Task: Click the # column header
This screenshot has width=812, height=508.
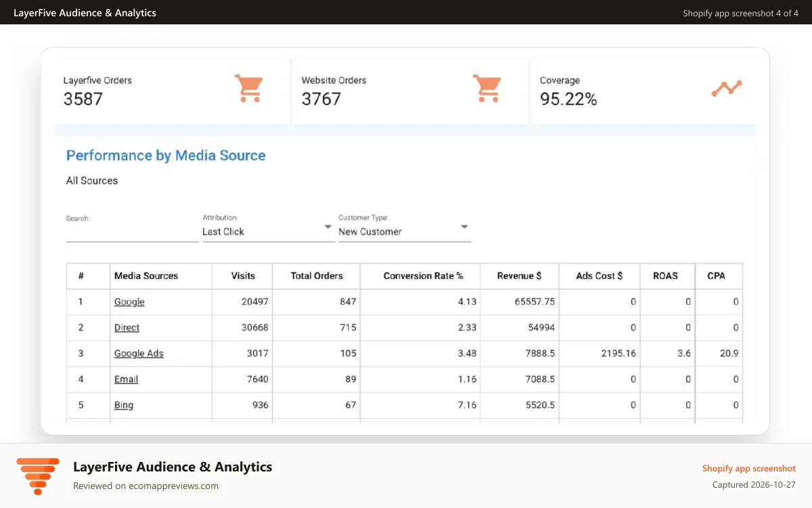Action: [88, 276]
